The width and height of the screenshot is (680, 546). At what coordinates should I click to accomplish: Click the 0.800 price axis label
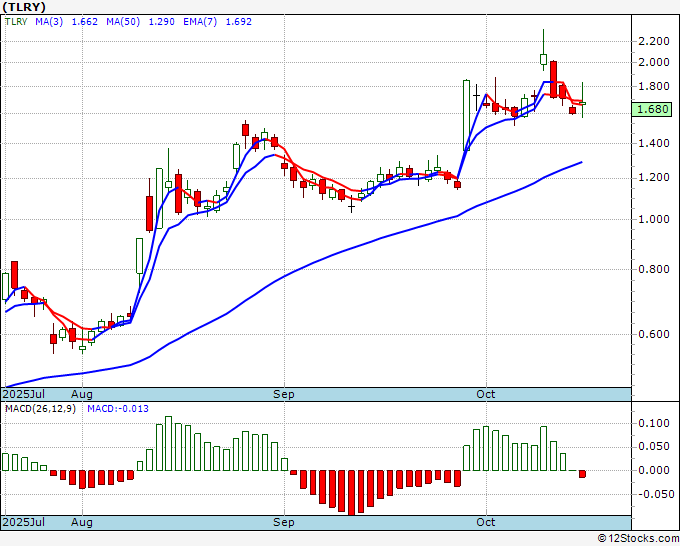click(x=654, y=269)
